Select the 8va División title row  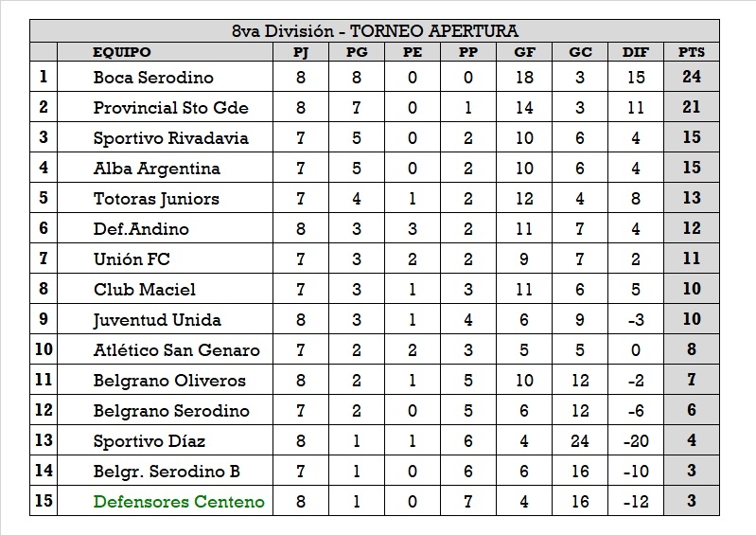(375, 31)
